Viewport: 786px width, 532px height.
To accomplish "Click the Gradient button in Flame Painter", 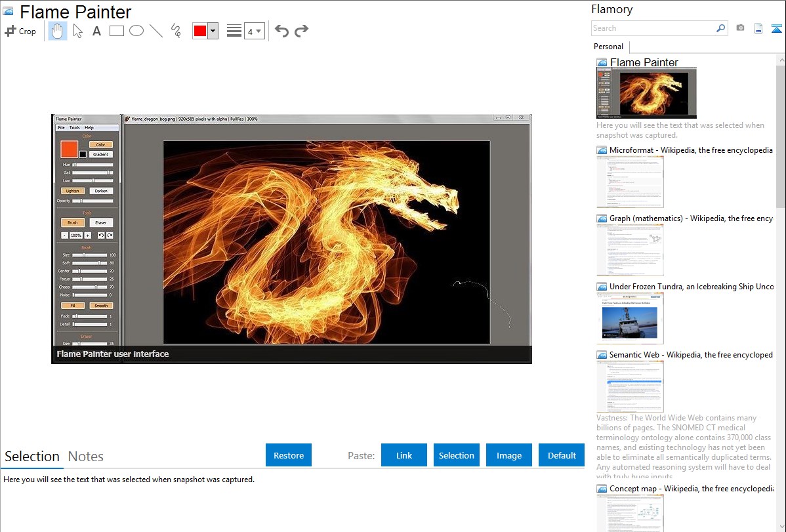I will (101, 154).
